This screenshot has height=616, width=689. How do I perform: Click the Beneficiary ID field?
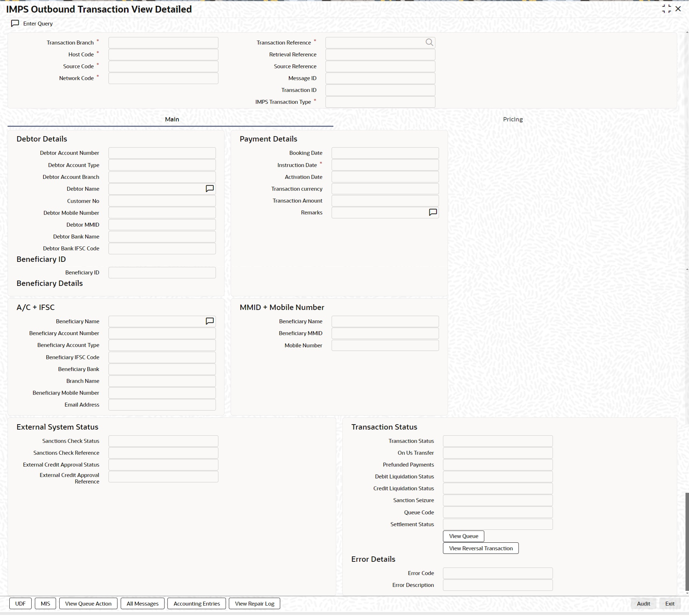pyautogui.click(x=162, y=273)
